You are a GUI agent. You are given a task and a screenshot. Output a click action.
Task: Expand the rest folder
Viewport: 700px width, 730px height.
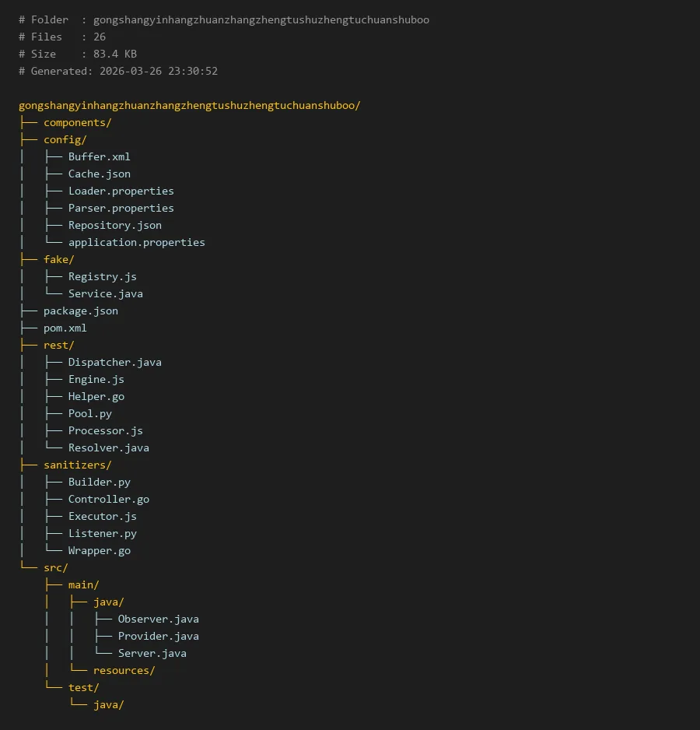coord(58,345)
